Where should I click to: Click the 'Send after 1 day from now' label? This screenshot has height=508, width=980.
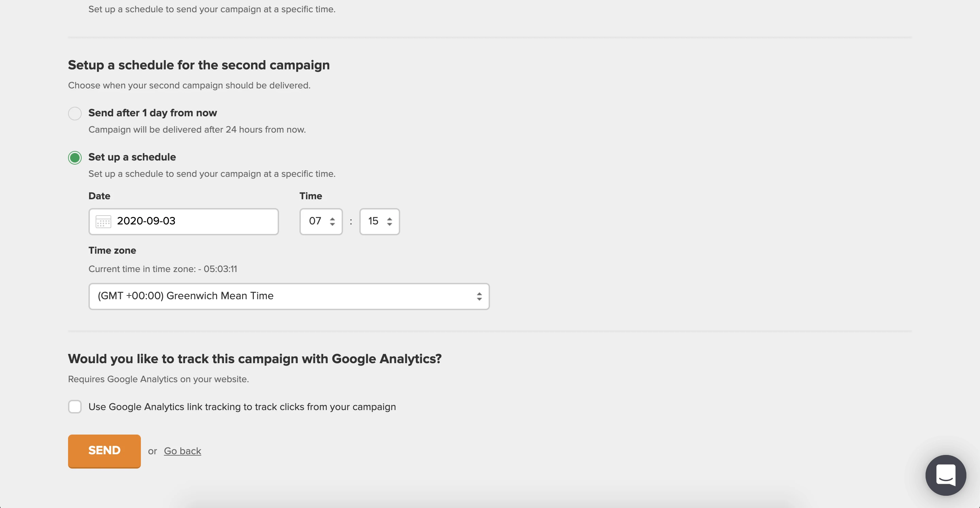[152, 113]
